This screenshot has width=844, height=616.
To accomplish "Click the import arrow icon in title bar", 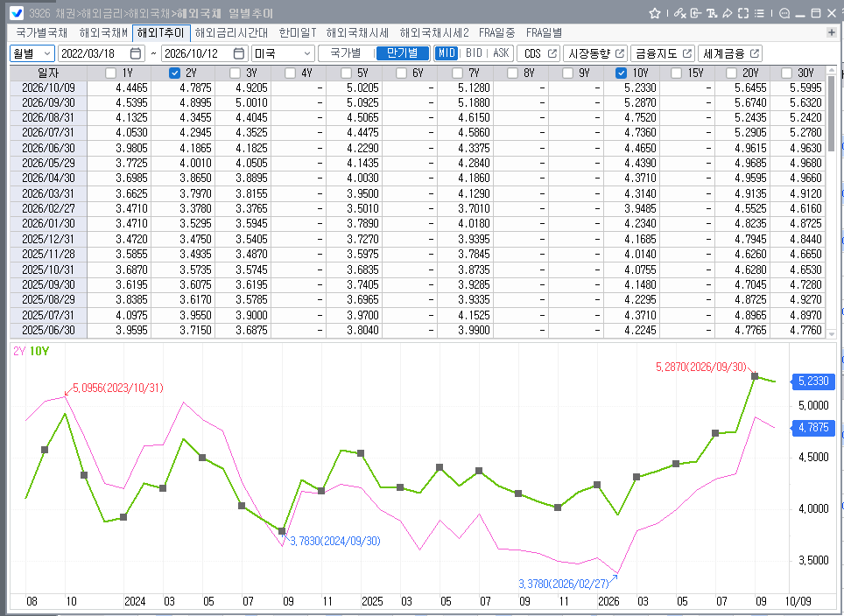I will pos(695,13).
